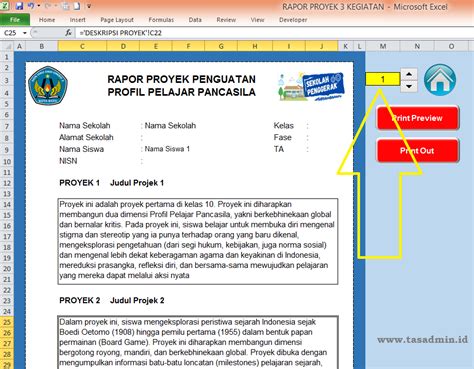Viewport: 474px width, 369px height.
Task: Open the Developer tab
Action: [293, 20]
